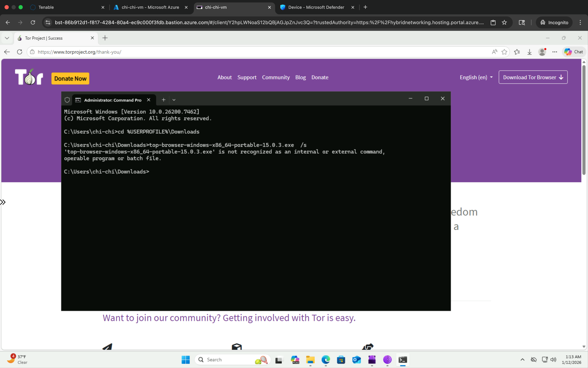
Task: Activate Read aloud in Edge address bar
Action: pos(494,52)
